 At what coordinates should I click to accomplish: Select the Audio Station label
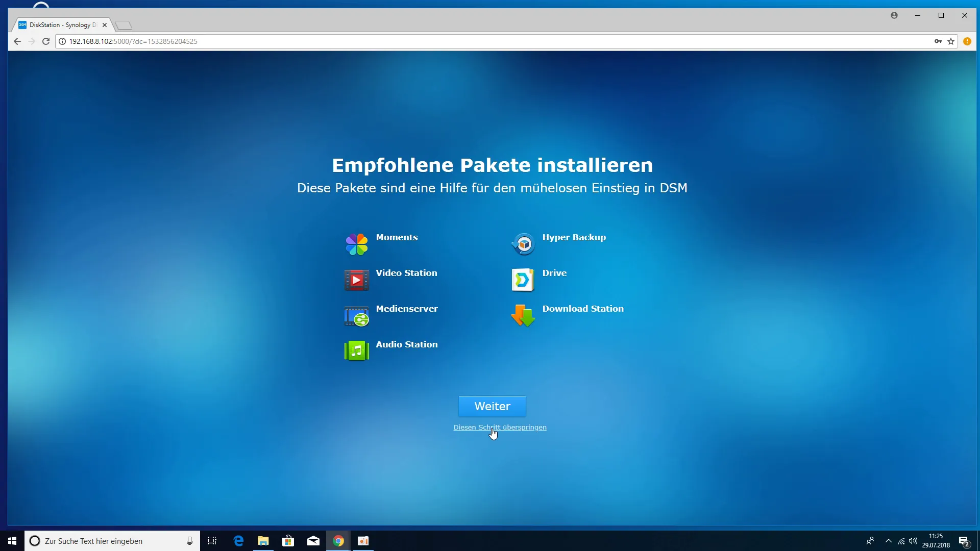(x=407, y=344)
